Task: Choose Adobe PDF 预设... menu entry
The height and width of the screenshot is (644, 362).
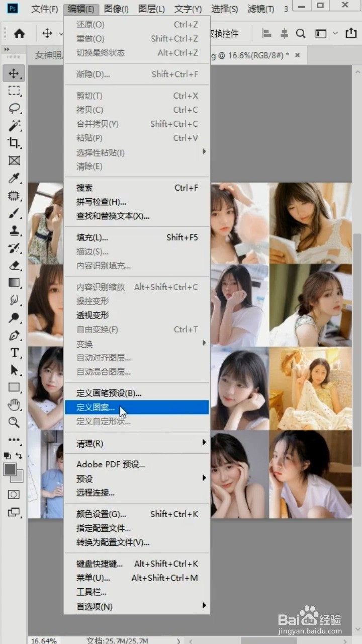Action: pos(137,464)
